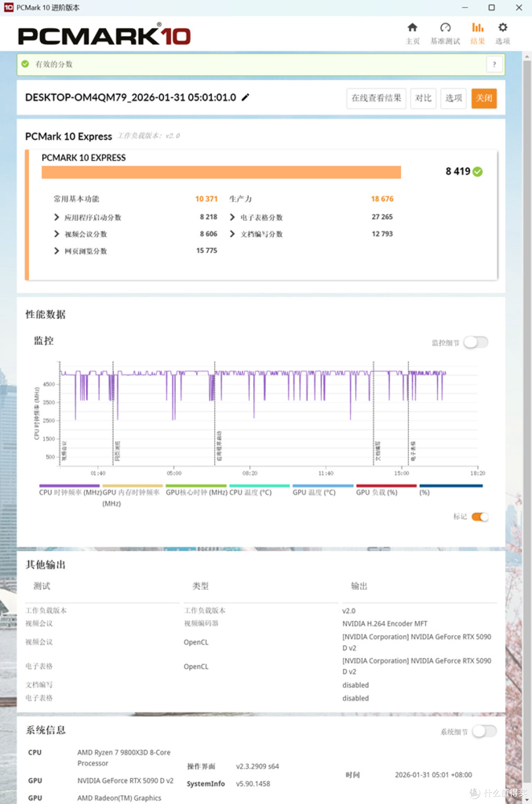Expand the 应用程序启动分数 row
Image resolution: width=532 pixels, height=804 pixels.
point(57,217)
